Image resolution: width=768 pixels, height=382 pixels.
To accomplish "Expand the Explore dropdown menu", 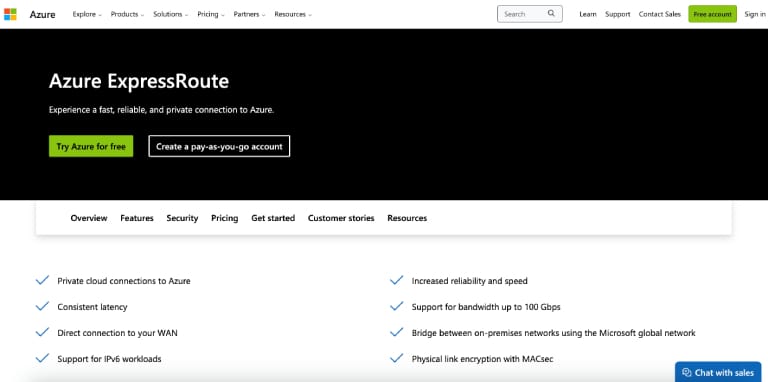I will [87, 14].
